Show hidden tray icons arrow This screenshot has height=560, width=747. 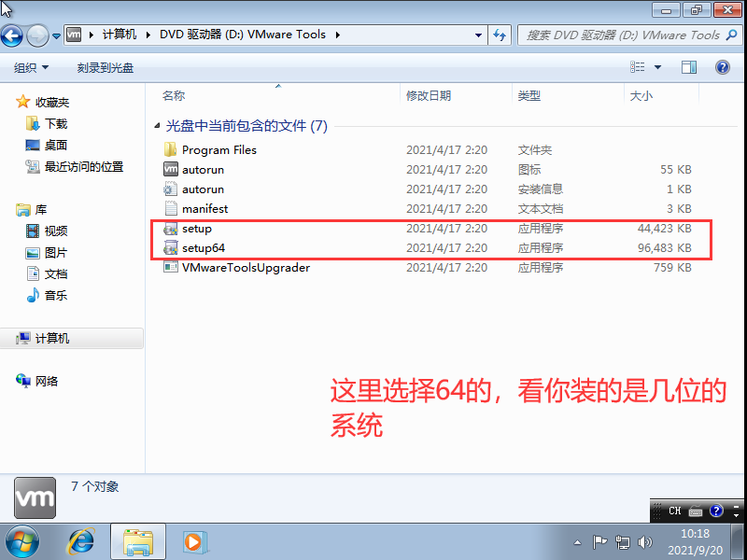[577, 542]
